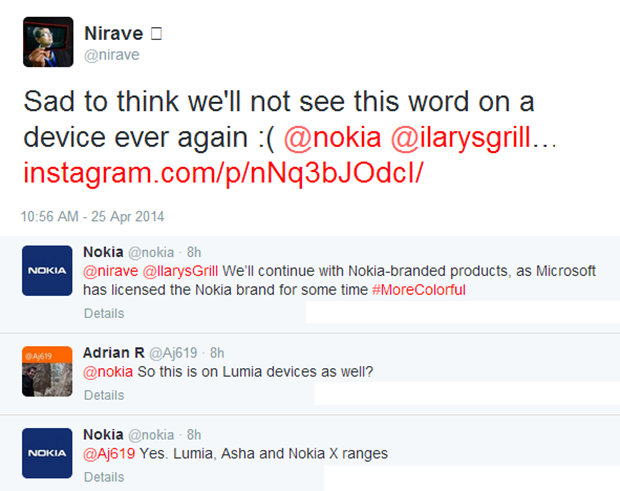
Task: Expand Details under Nokia's last reply
Action: coord(104,477)
